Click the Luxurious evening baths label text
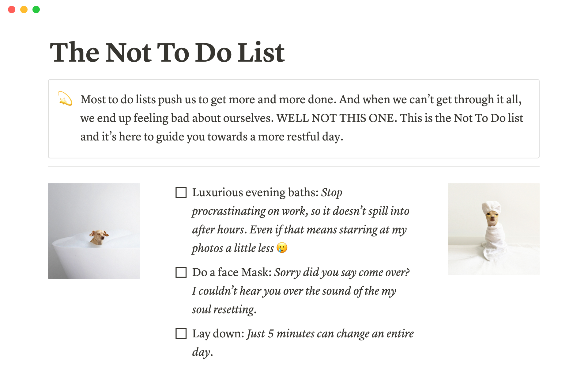Screen dimensions: 588x368 pos(255,193)
